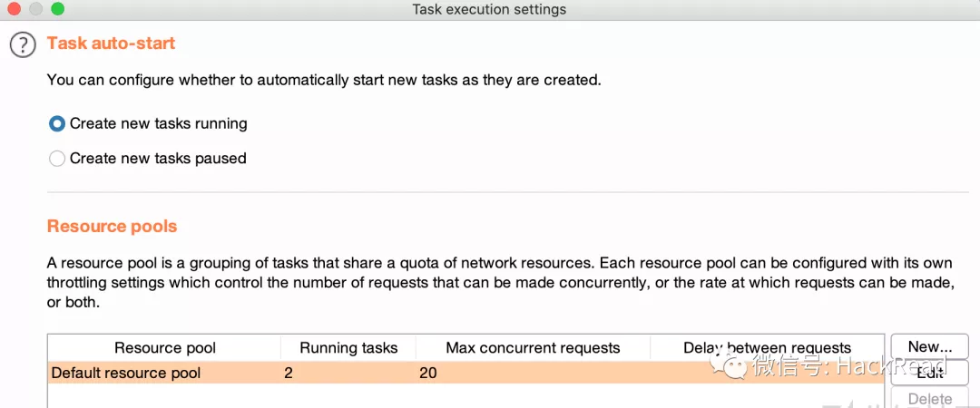The height and width of the screenshot is (408, 980).
Task: Click the question mark help icon
Action: click(x=22, y=44)
